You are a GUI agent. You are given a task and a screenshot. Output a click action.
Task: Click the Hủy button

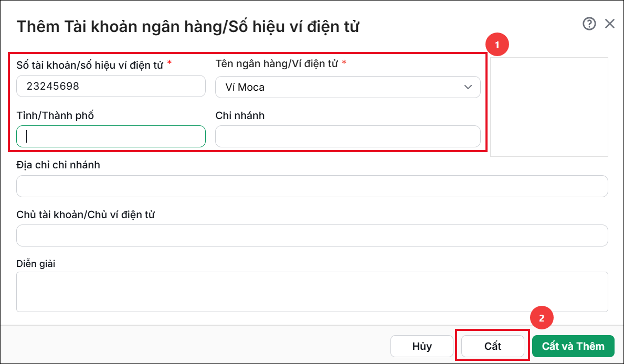(x=422, y=346)
